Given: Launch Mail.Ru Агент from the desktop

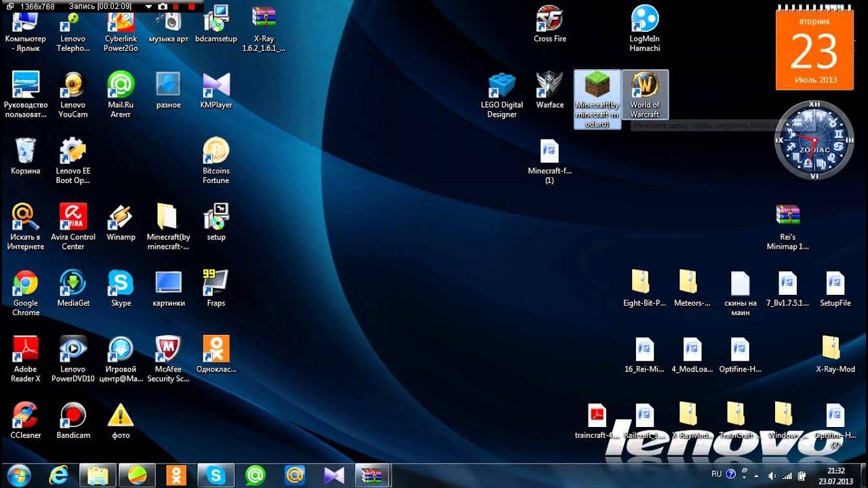Looking at the screenshot, I should tap(121, 95).
